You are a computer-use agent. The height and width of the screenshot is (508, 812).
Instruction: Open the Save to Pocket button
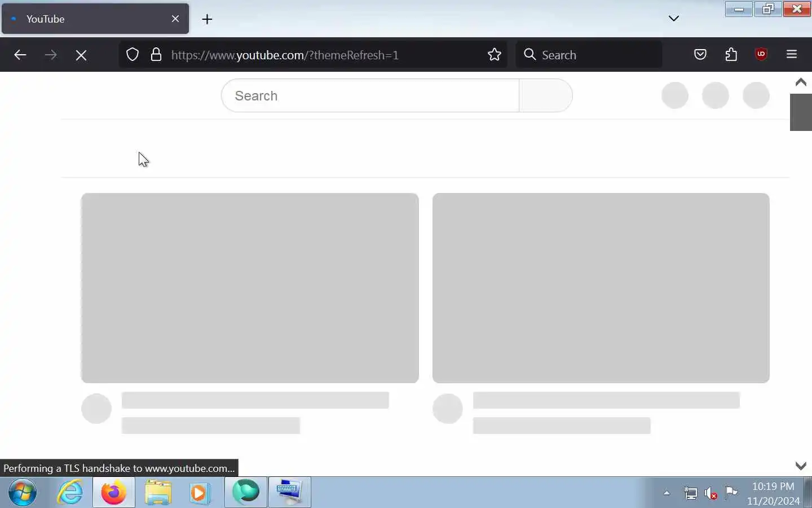tap(700, 55)
